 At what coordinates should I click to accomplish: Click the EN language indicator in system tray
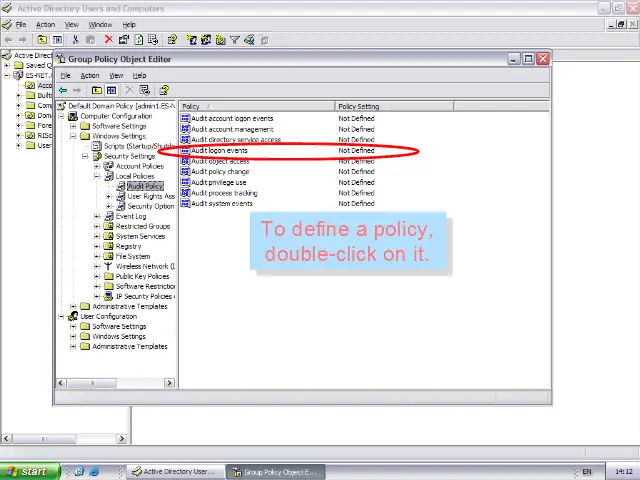point(587,471)
